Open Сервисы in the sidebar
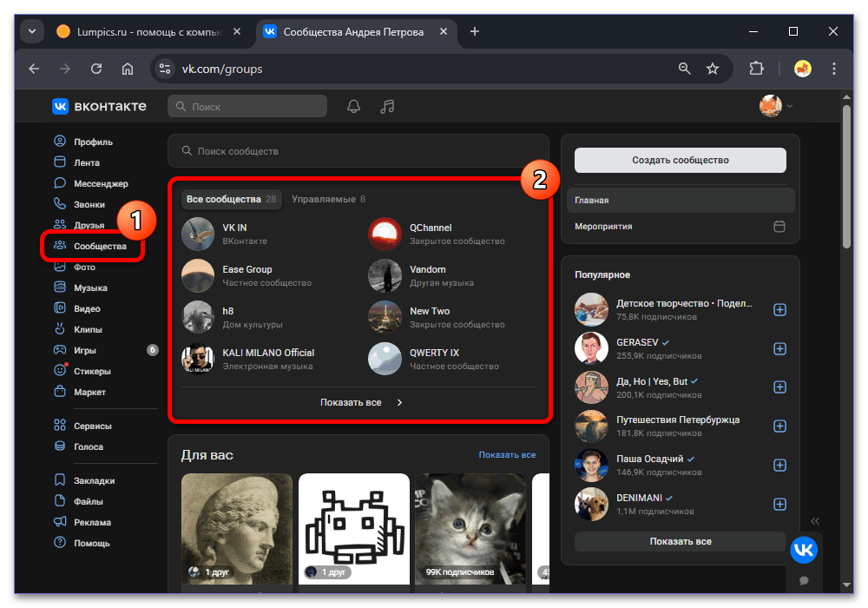Image resolution: width=868 pixels, height=608 pixels. pyautogui.click(x=93, y=426)
